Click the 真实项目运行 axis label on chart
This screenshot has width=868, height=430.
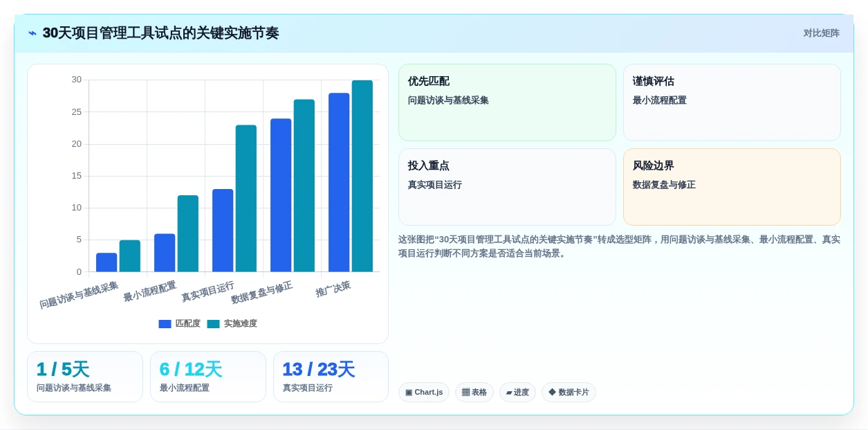(208, 291)
